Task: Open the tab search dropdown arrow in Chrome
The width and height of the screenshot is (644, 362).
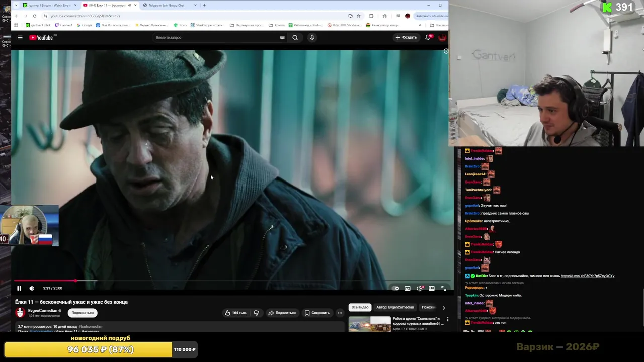Action: tap(16, 5)
